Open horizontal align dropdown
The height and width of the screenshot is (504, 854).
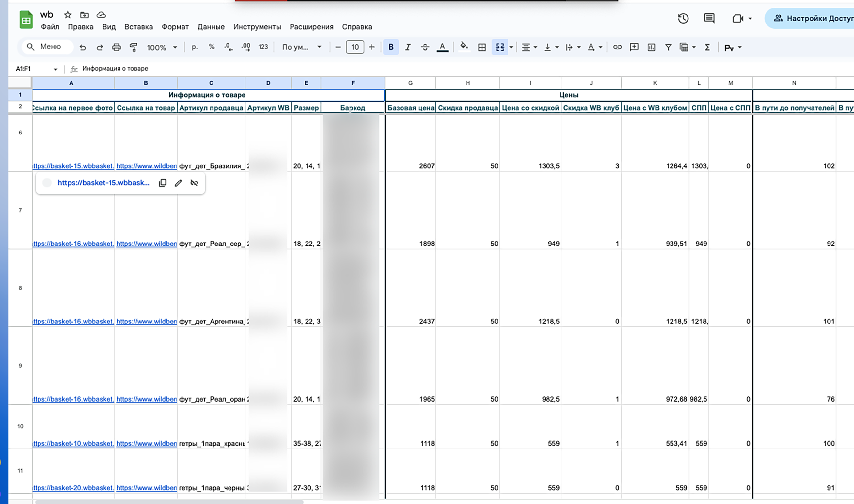(530, 47)
